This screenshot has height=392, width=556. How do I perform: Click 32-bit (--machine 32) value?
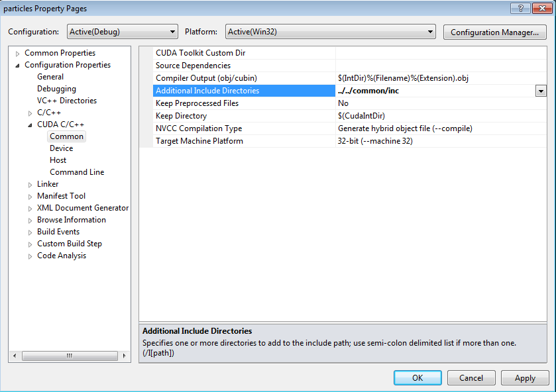441,141
